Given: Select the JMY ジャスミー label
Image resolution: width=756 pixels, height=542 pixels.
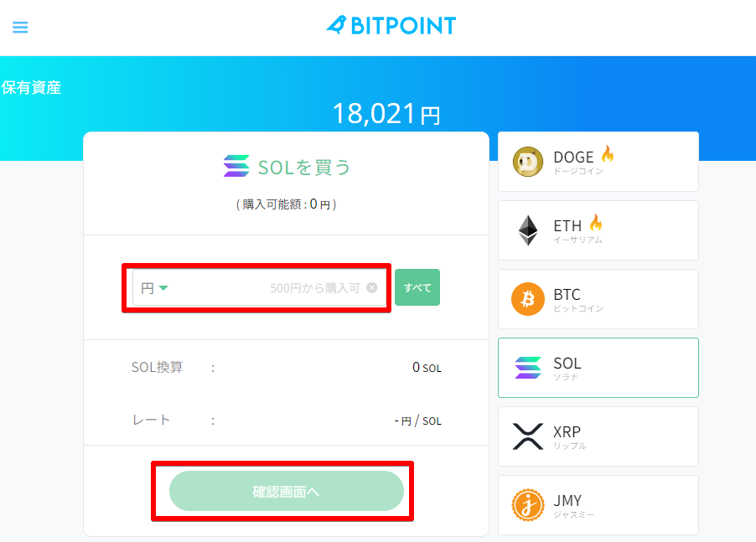Looking at the screenshot, I should click(x=573, y=506).
